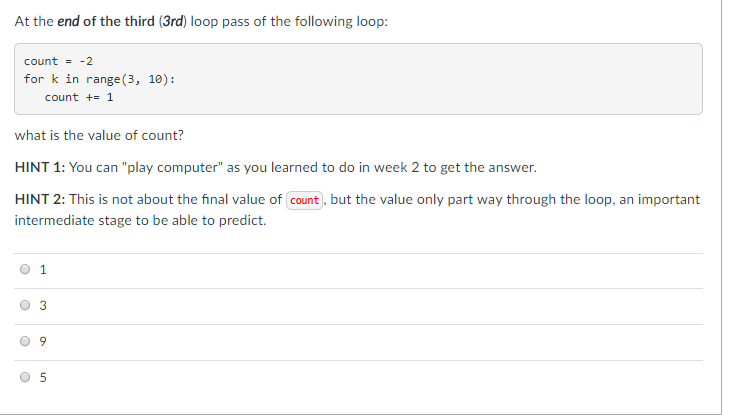Select the radio button for answer 3
The width and height of the screenshot is (735, 415).
[25, 305]
